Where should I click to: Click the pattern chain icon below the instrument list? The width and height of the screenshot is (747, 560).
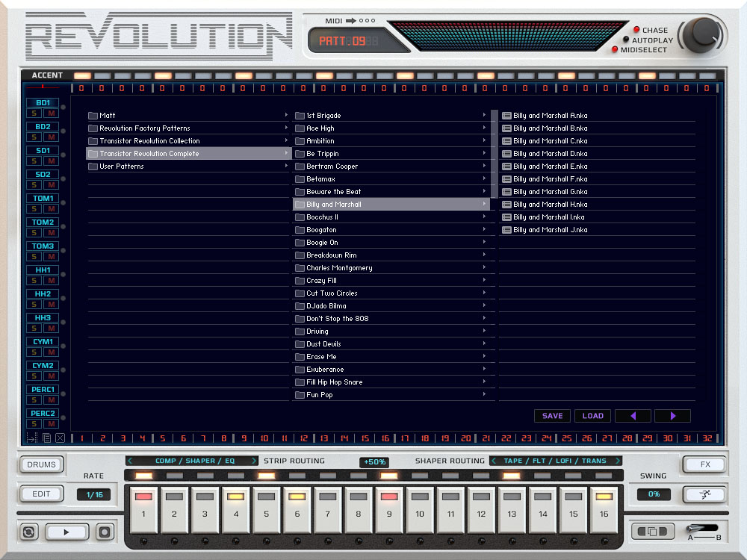point(33,437)
